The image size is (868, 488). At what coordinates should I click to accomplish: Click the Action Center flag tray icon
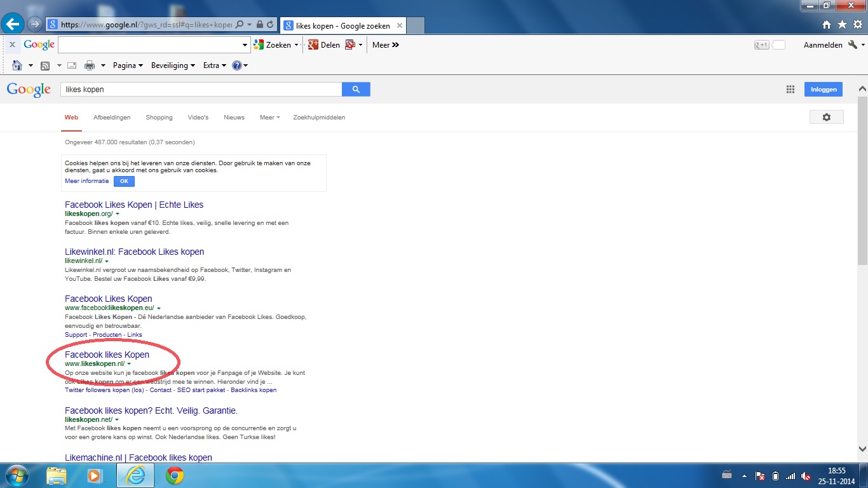point(760,476)
